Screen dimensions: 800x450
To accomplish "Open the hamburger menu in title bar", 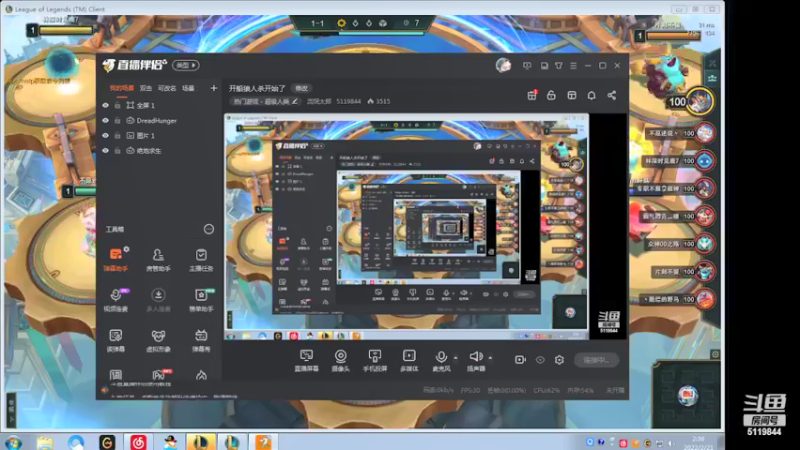I will [x=573, y=66].
